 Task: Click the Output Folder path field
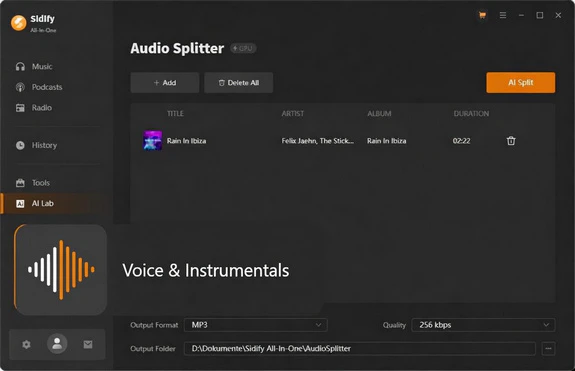pos(360,348)
